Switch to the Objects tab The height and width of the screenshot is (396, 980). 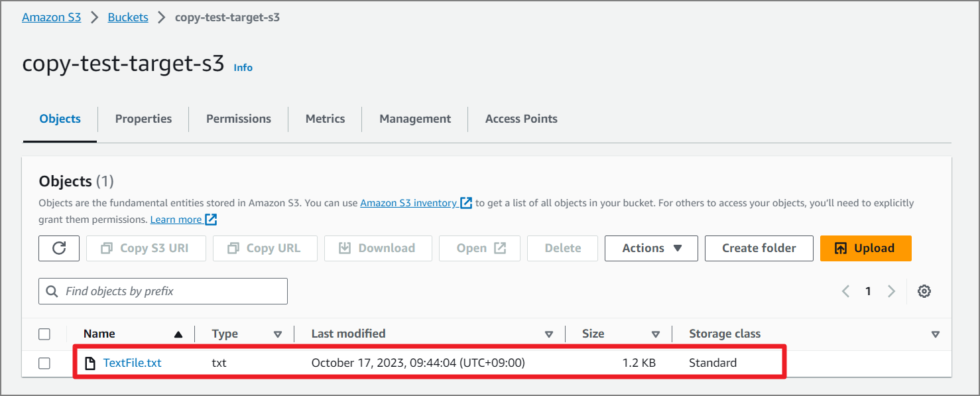60,119
